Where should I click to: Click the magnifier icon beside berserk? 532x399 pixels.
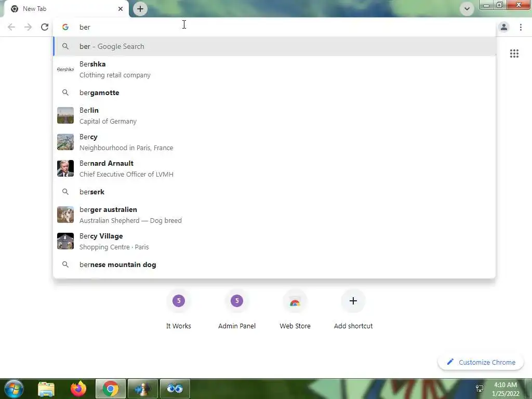tap(65, 192)
